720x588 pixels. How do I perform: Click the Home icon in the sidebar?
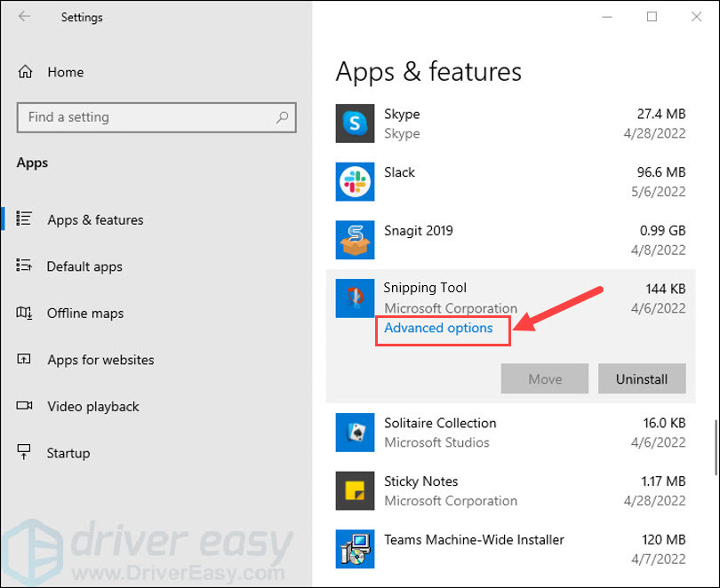coord(26,72)
